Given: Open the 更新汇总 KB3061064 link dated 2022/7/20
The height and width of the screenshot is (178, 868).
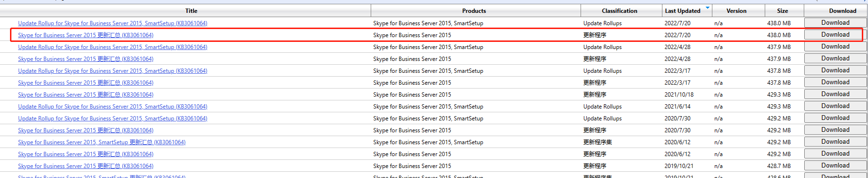Looking at the screenshot, I should click(x=86, y=35).
